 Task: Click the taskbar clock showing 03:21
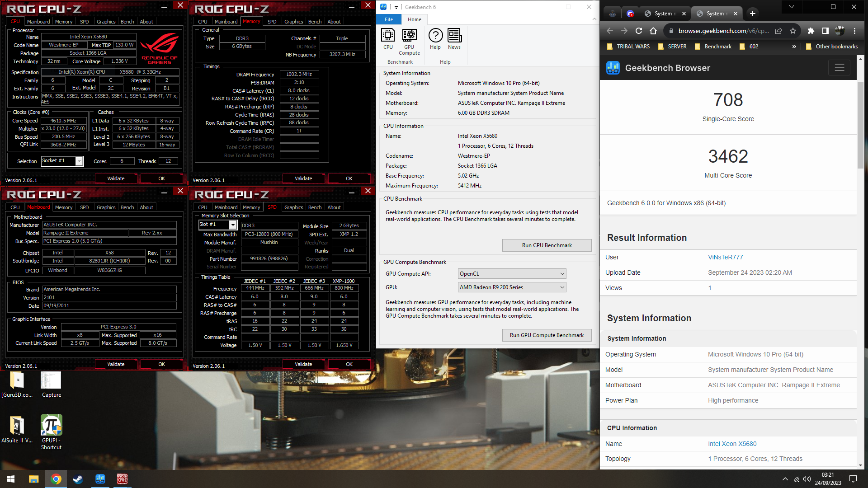[828, 479]
